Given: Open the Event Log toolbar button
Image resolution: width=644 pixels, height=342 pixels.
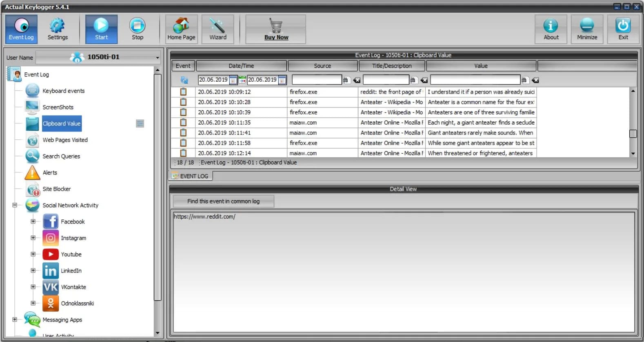Looking at the screenshot, I should 21,29.
